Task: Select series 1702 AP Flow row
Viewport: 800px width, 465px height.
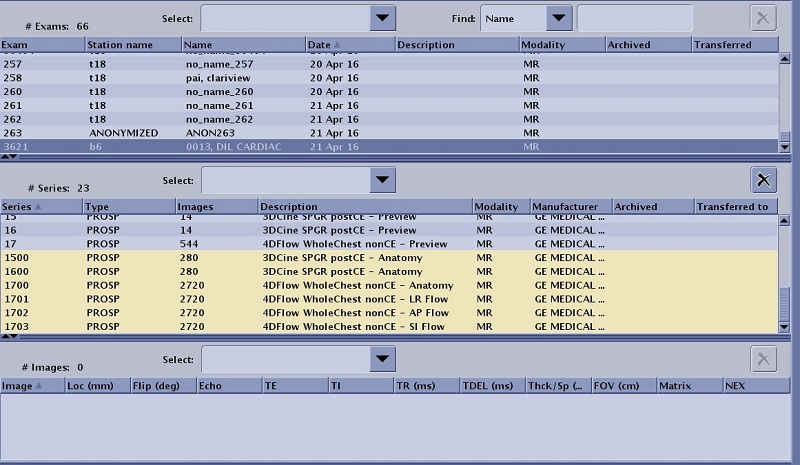Action: [388, 313]
